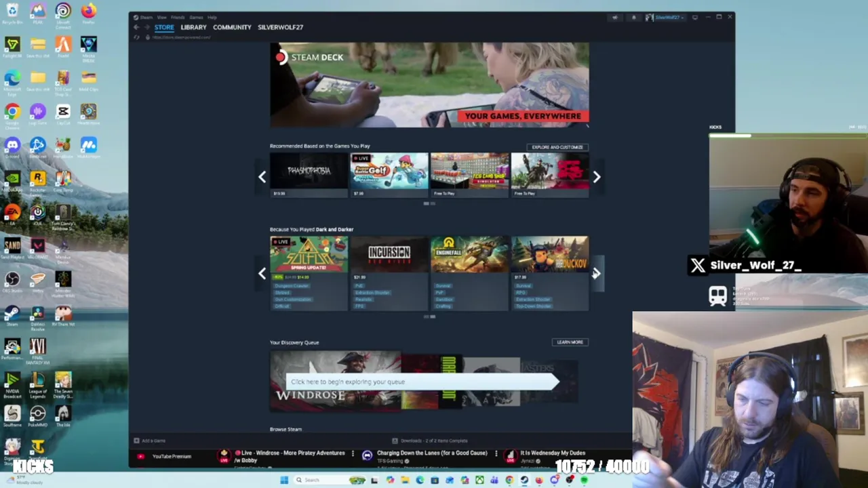This screenshot has height=488, width=868.
Task: Launch Discord from desktop
Action: tap(12, 147)
